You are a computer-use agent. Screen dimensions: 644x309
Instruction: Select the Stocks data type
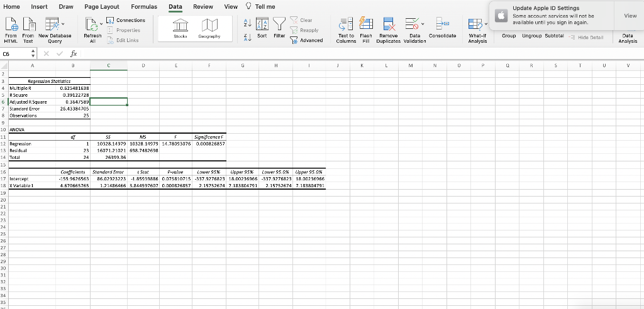[x=180, y=29]
